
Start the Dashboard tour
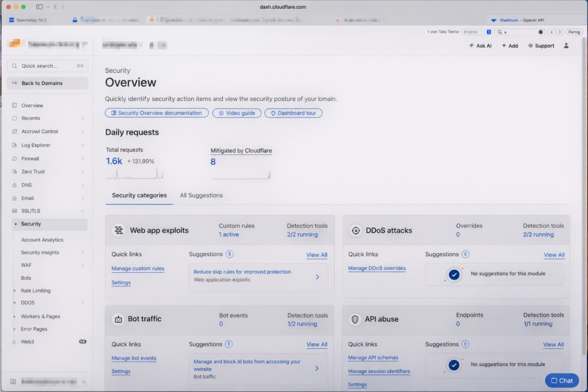[293, 113]
